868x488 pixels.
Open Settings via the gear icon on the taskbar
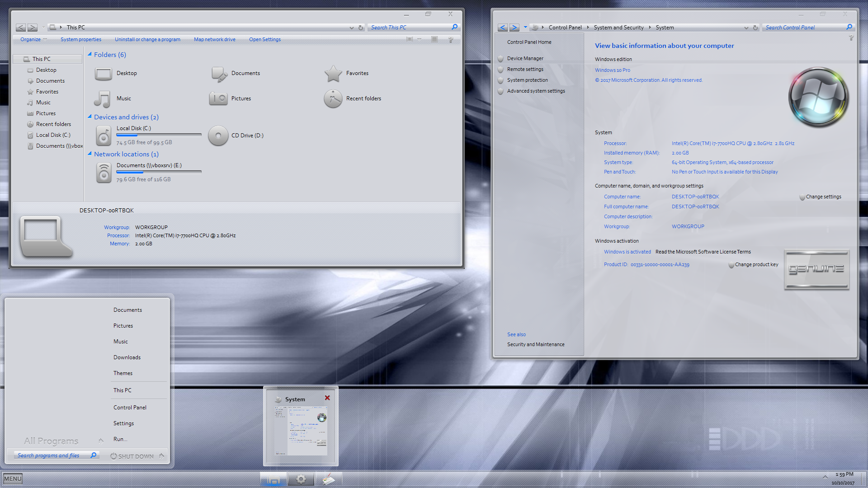301,479
